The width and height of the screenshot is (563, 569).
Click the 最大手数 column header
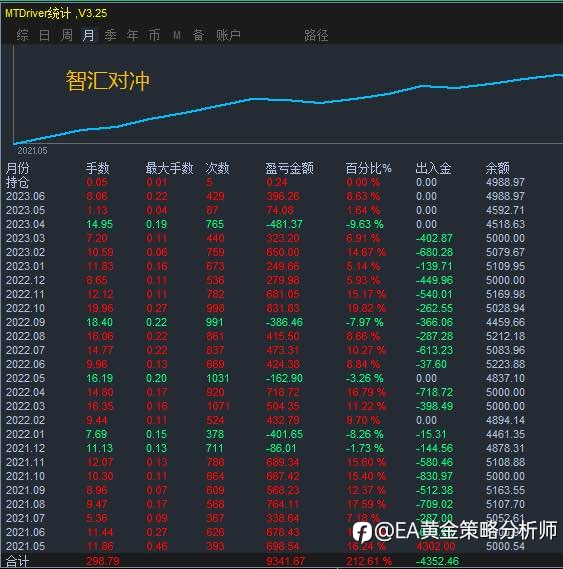(x=169, y=168)
